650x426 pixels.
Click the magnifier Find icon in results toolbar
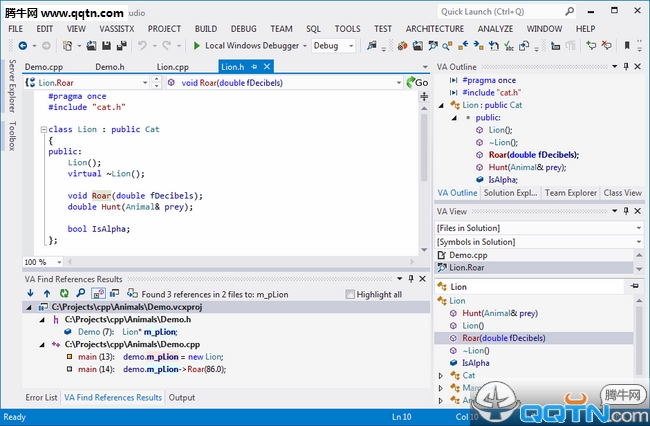[x=81, y=294]
